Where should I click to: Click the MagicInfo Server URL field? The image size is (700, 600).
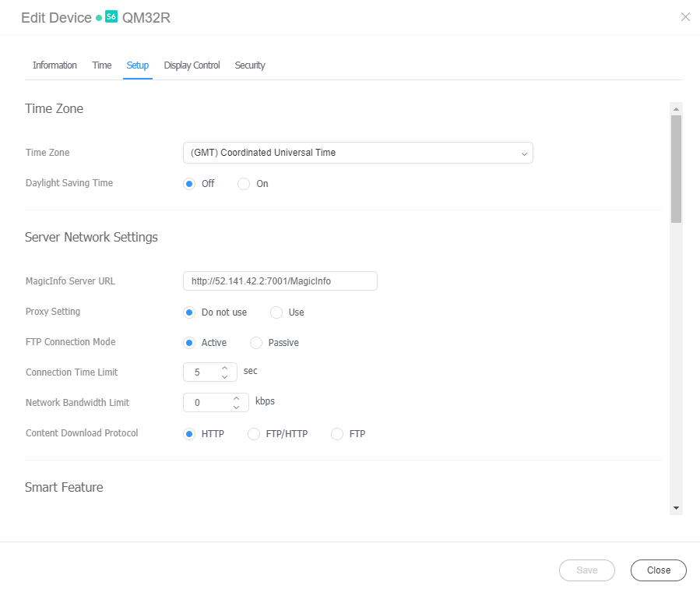click(280, 281)
